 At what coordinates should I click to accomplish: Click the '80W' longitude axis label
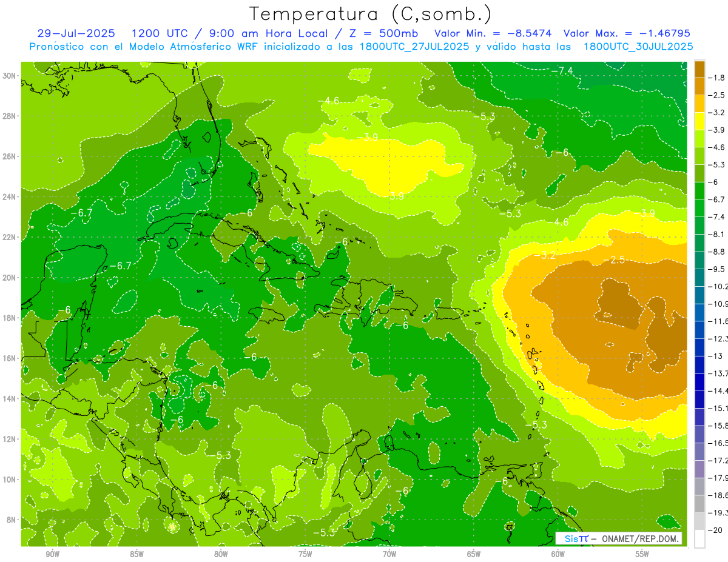pos(221,555)
